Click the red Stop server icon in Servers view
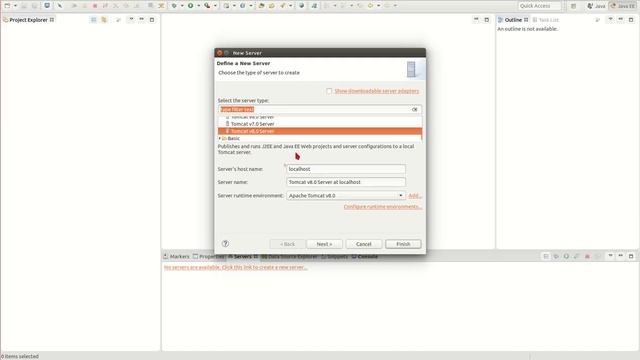 click(x=587, y=256)
